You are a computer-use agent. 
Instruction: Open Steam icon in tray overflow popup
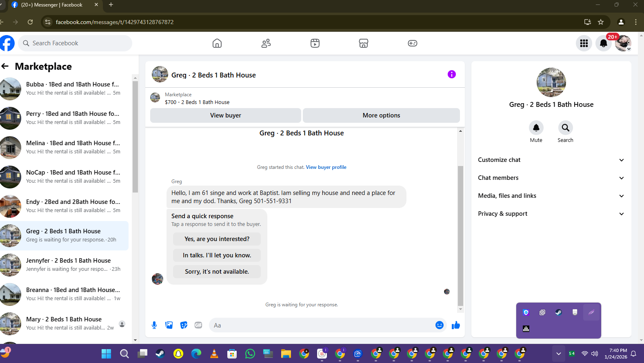click(x=559, y=312)
